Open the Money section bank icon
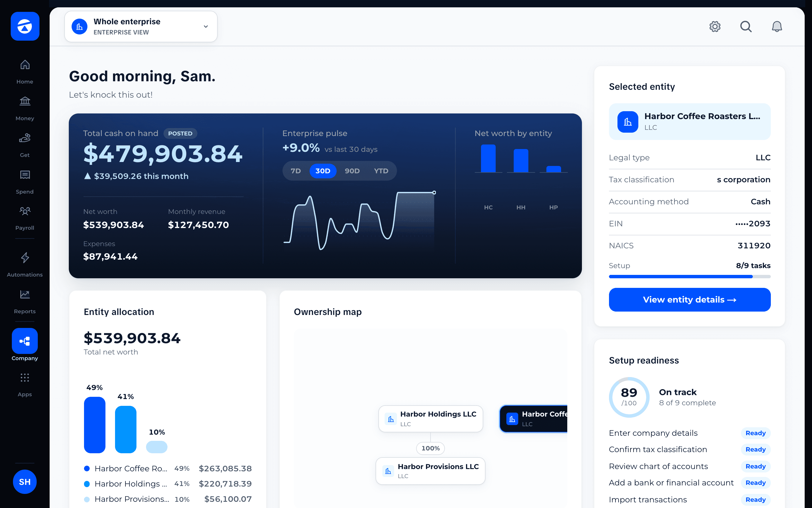Image resolution: width=812 pixels, height=508 pixels. pyautogui.click(x=25, y=101)
